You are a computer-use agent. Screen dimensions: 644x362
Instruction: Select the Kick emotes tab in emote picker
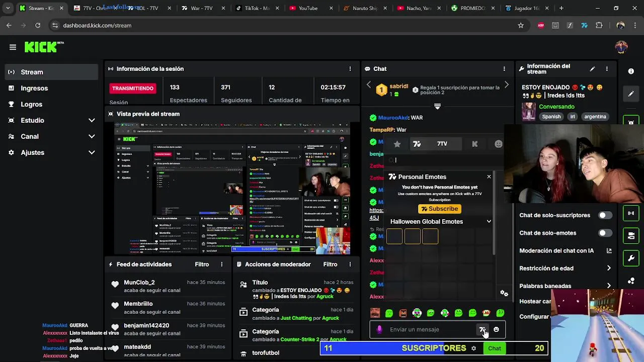tap(474, 144)
